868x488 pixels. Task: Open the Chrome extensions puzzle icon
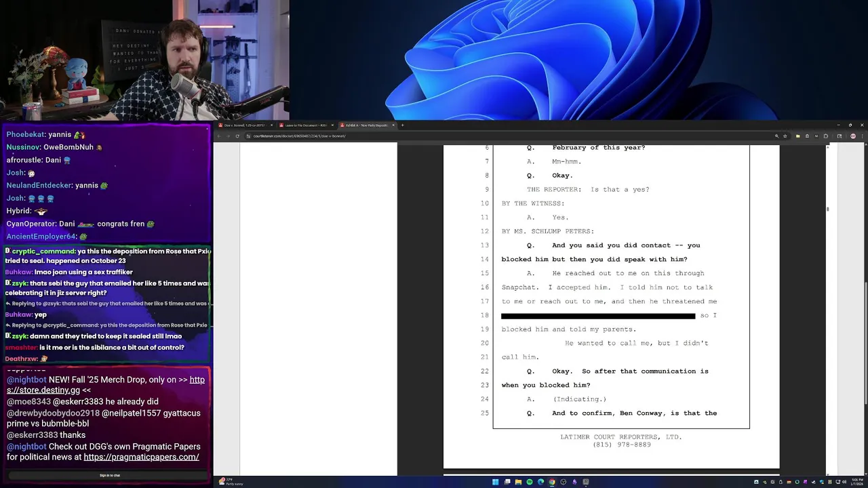(x=825, y=136)
